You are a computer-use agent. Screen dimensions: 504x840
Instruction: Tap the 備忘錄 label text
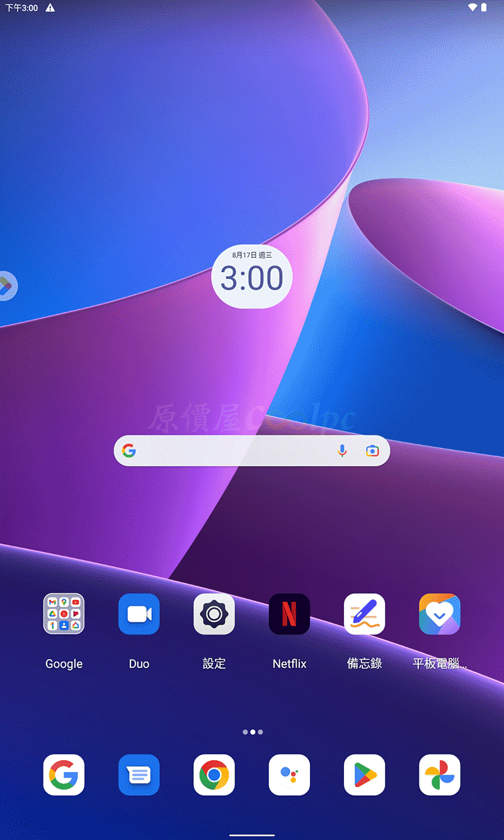click(x=365, y=664)
